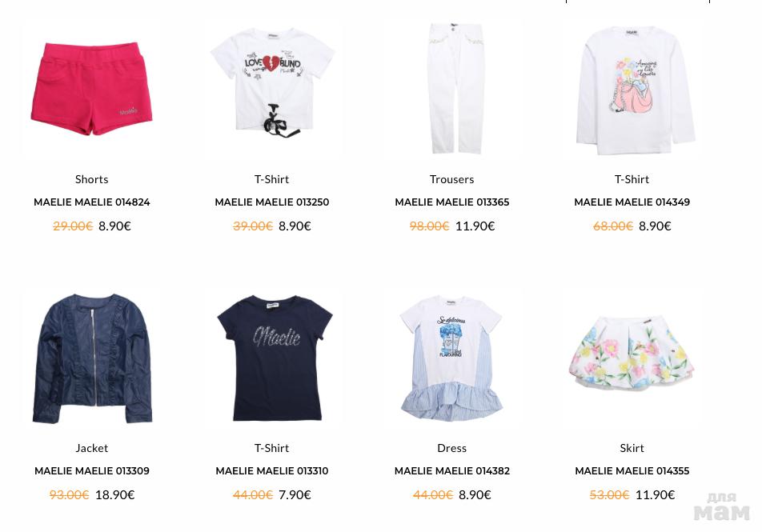Screen dimensions: 762x532
Task: View the striped ruffle dress photo
Action: pyautogui.click(x=452, y=358)
